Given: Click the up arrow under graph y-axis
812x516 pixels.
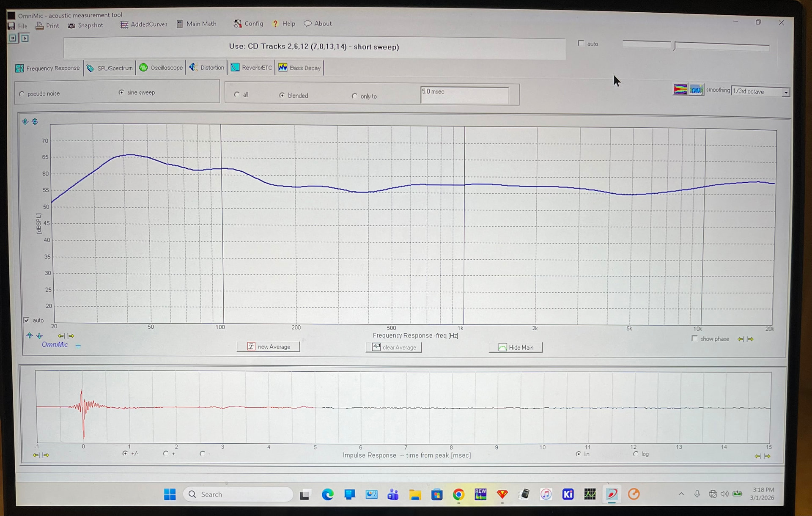Looking at the screenshot, I should 29,336.
